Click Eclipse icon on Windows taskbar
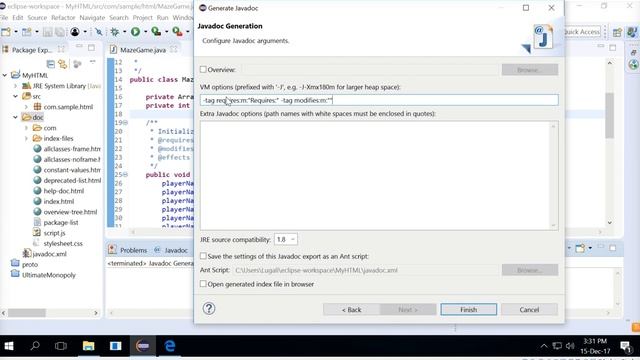Image resolution: width=640 pixels, height=360 pixels. tap(142, 346)
